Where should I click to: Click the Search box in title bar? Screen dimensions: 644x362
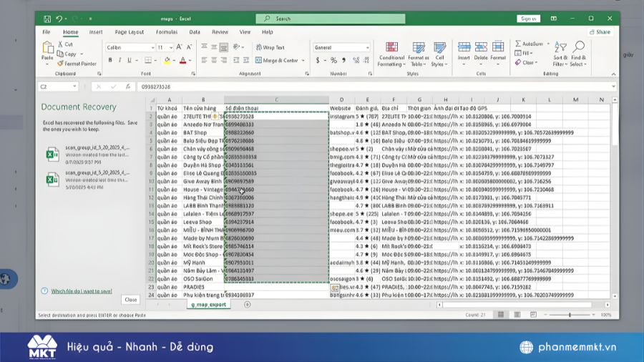coord(330,19)
